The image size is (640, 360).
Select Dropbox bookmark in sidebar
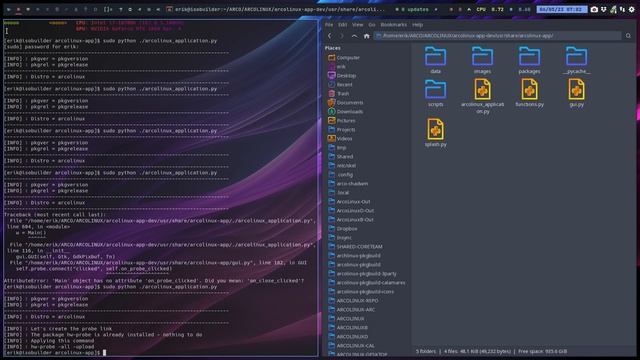(343, 228)
